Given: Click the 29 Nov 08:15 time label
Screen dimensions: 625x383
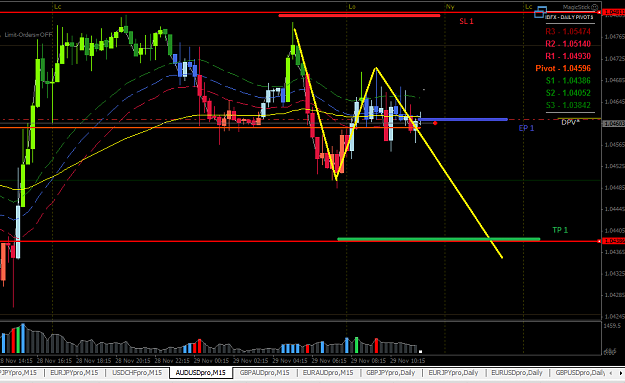Looking at the screenshot, I should coord(368,361).
